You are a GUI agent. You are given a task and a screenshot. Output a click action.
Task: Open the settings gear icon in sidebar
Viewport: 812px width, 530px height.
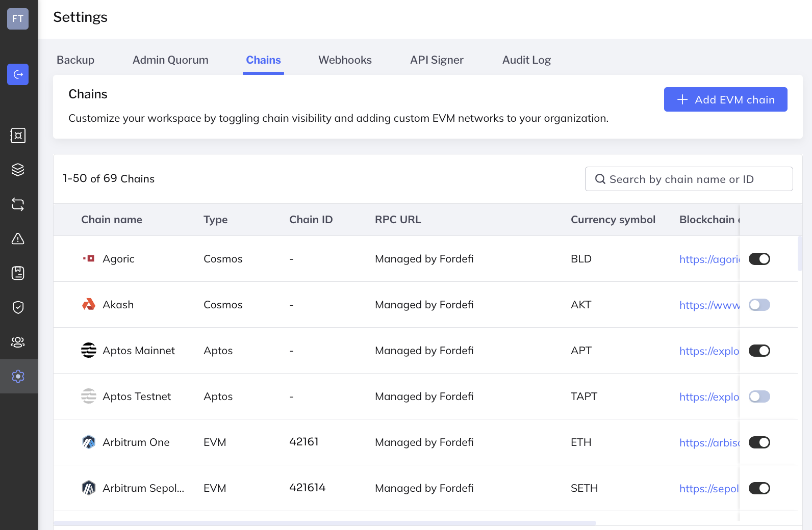(x=18, y=376)
